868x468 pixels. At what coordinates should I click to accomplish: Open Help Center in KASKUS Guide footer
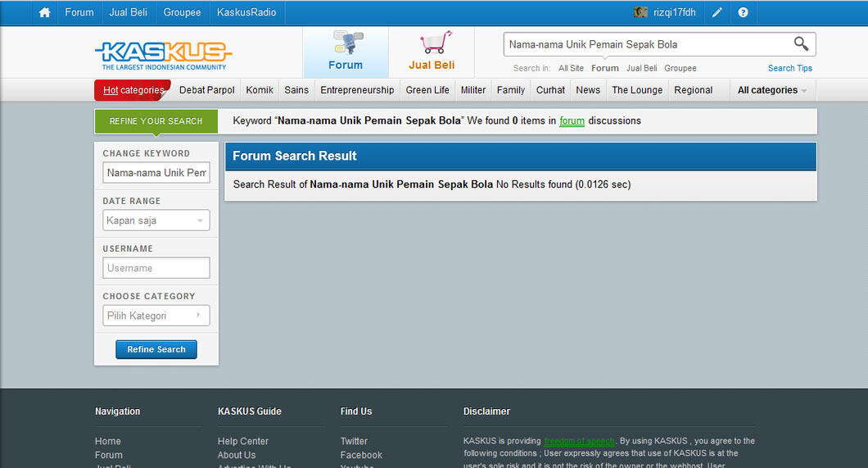coord(243,442)
